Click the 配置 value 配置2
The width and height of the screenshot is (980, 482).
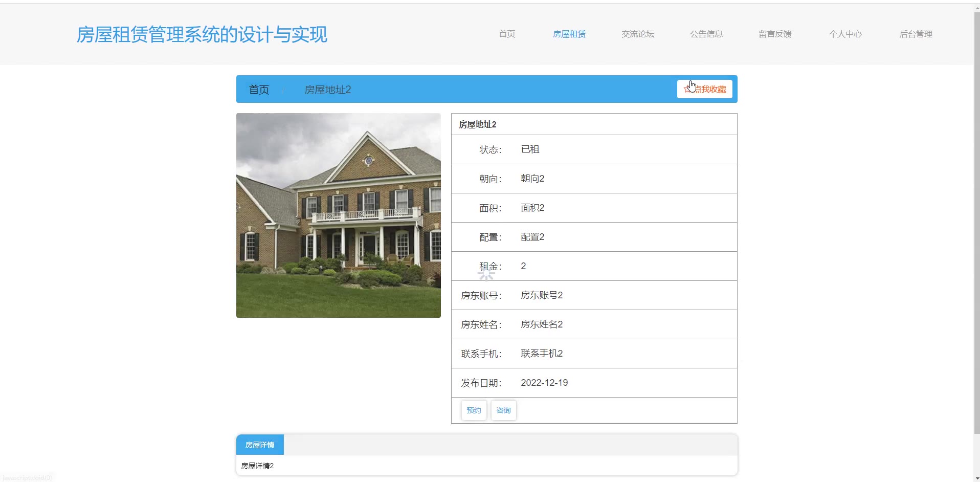click(x=532, y=237)
